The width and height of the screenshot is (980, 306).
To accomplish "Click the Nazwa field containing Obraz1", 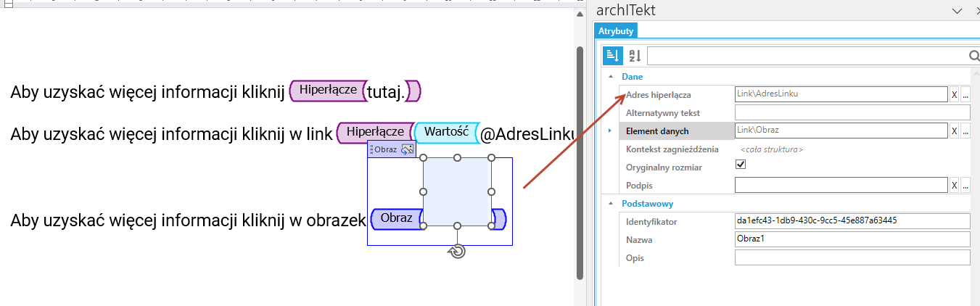I will click(x=852, y=239).
